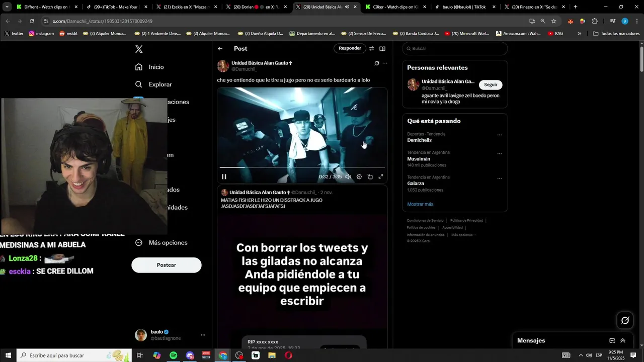Open the instagram bookmark

tap(41, 34)
